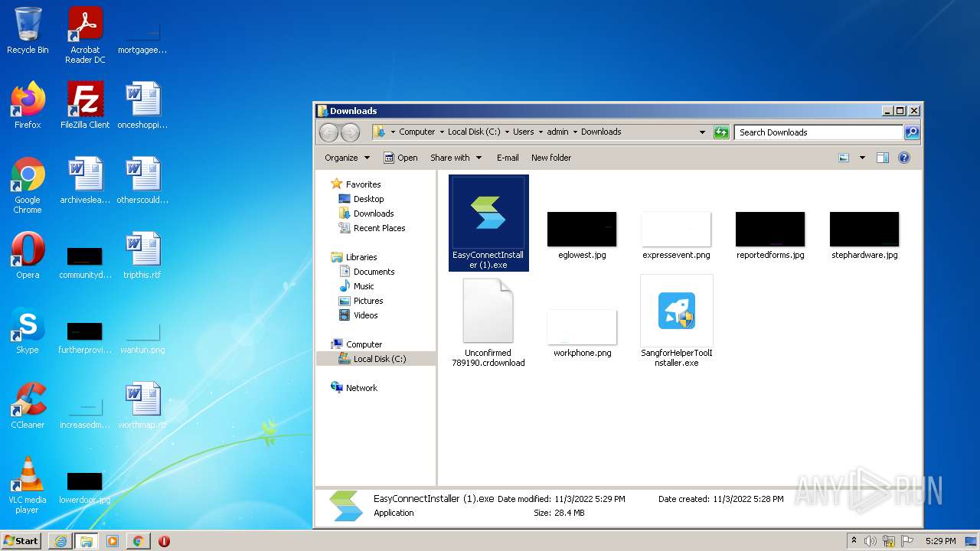980x551 pixels.
Task: Select Google Chrome desktop shortcut
Action: pos(28,185)
